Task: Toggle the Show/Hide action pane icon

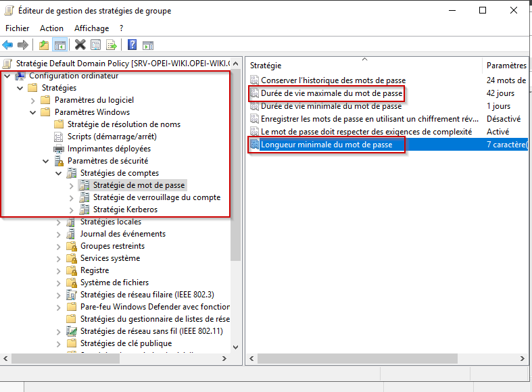Action: (x=148, y=45)
